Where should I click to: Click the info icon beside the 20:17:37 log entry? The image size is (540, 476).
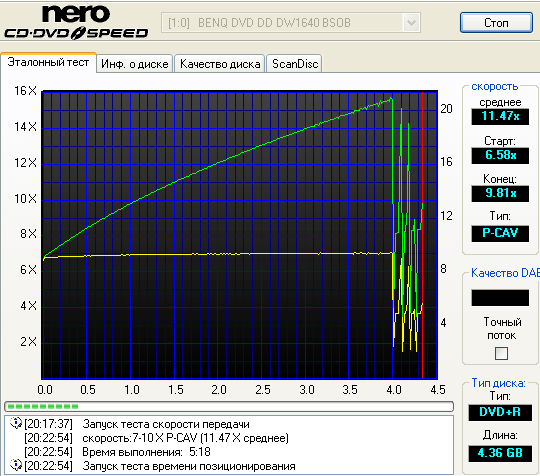point(15,423)
